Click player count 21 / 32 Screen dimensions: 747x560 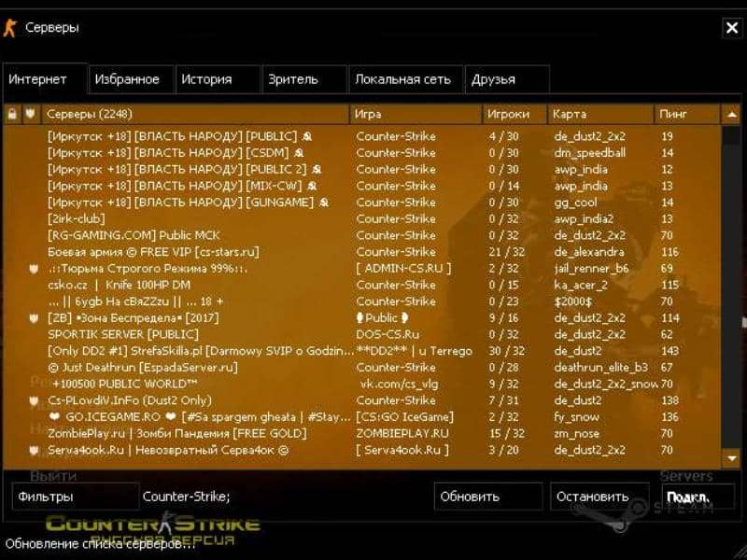pyautogui.click(x=506, y=252)
